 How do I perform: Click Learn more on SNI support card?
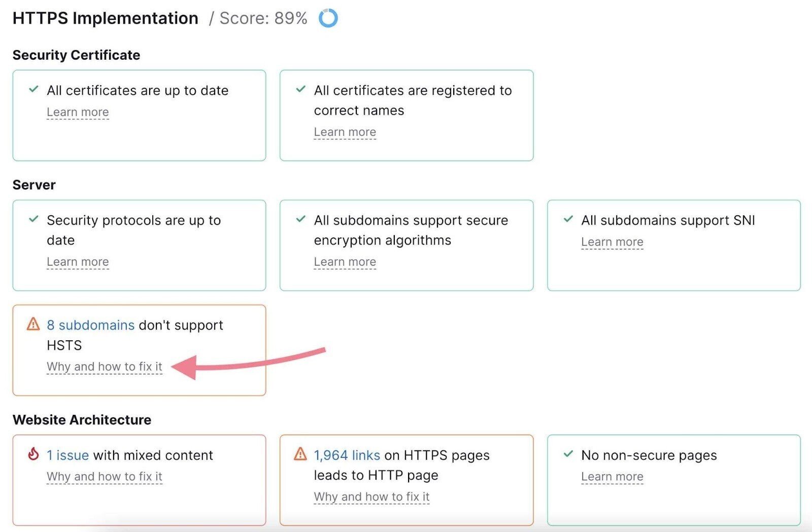613,242
